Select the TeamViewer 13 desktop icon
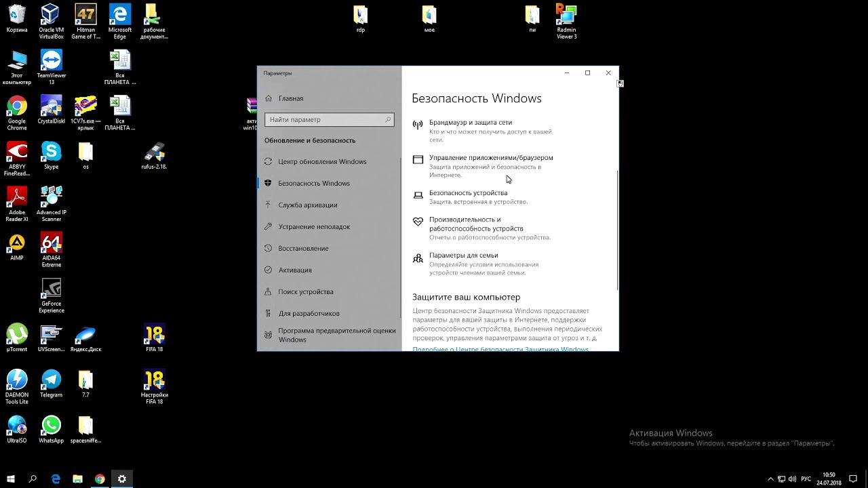Screen dimensions: 868x488 click(52, 67)
